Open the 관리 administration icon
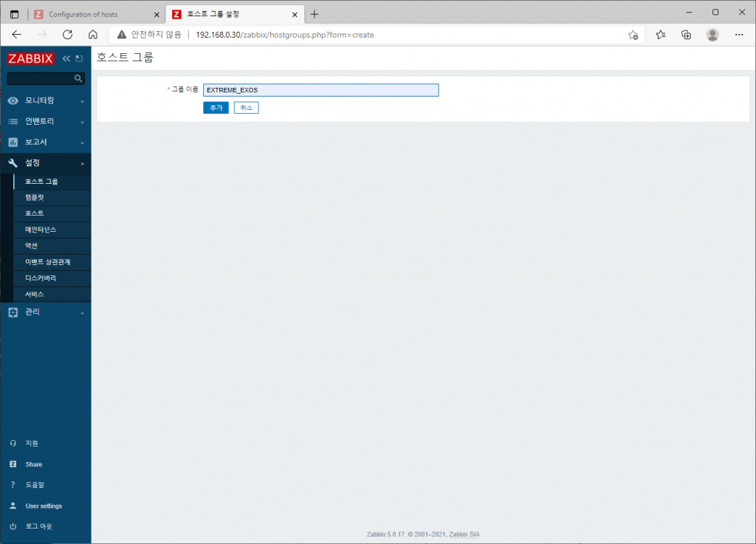Screen dimensions: 756x544 click(x=13, y=311)
